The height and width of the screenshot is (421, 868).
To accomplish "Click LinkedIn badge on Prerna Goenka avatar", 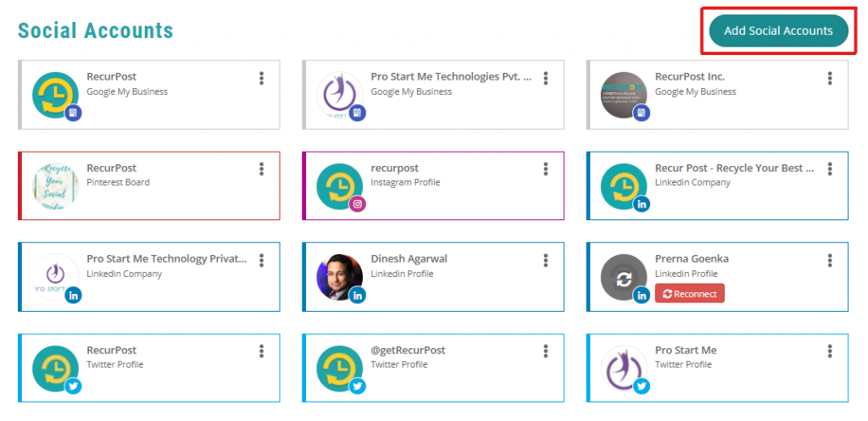I will [x=642, y=296].
